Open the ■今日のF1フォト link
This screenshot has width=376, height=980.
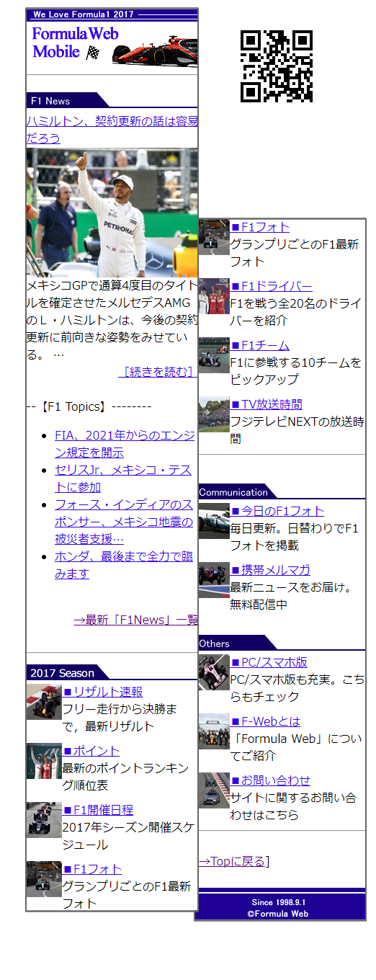point(277,511)
